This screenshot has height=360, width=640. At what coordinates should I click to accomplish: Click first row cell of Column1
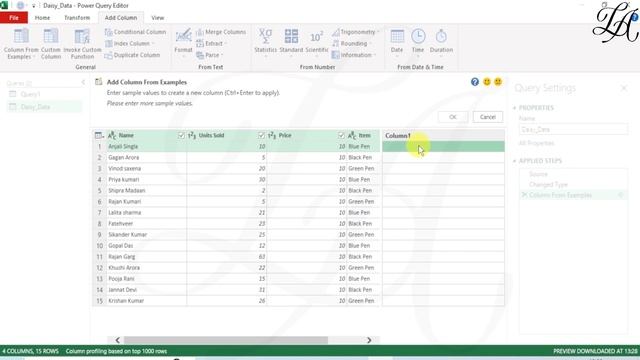(443, 147)
